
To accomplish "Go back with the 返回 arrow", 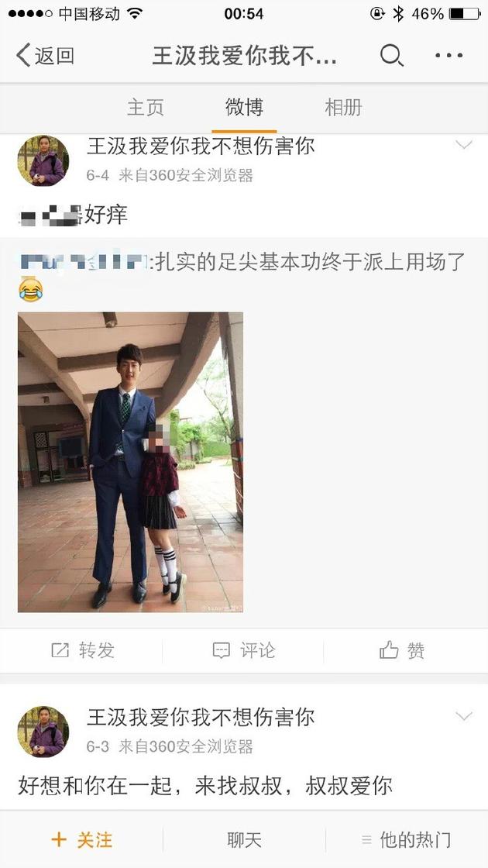I will pos(46,55).
